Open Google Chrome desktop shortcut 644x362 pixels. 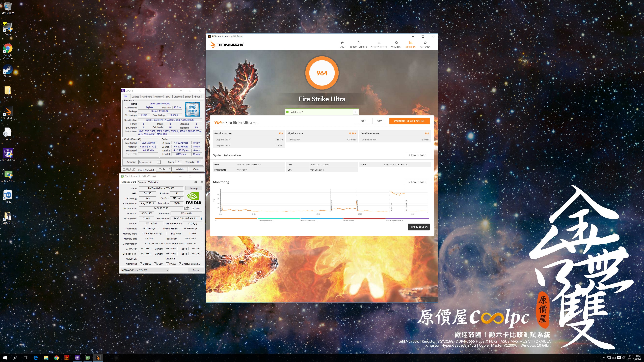tap(8, 51)
